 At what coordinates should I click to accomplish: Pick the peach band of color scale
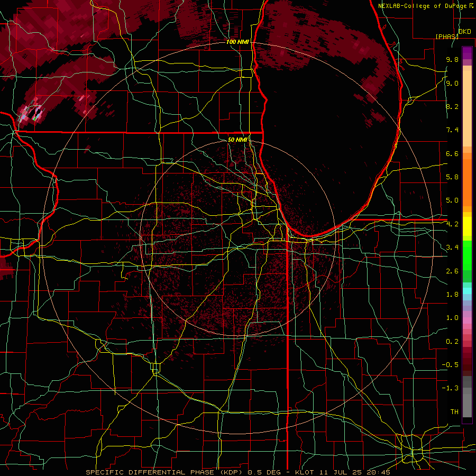(x=467, y=109)
